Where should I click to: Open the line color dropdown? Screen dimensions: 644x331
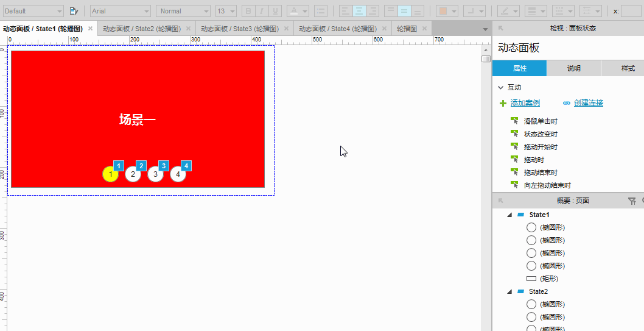516,11
